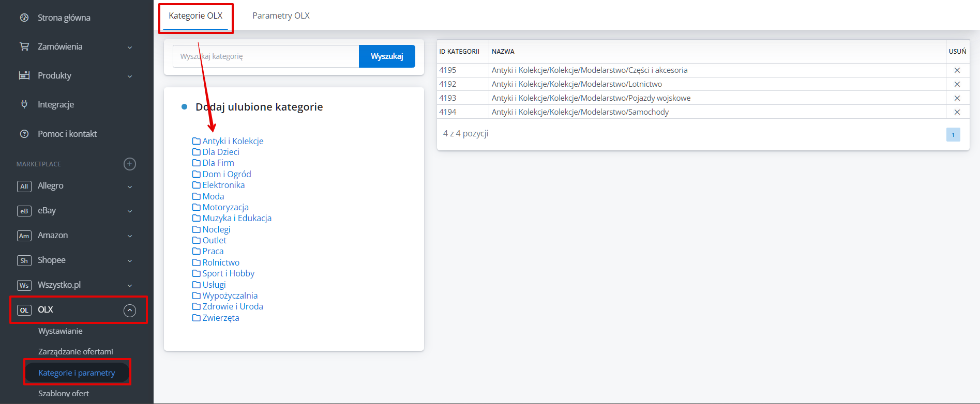Screen dimensions: 980x404
Task: Expand the Allegro submenu chevron
Action: tap(130, 187)
